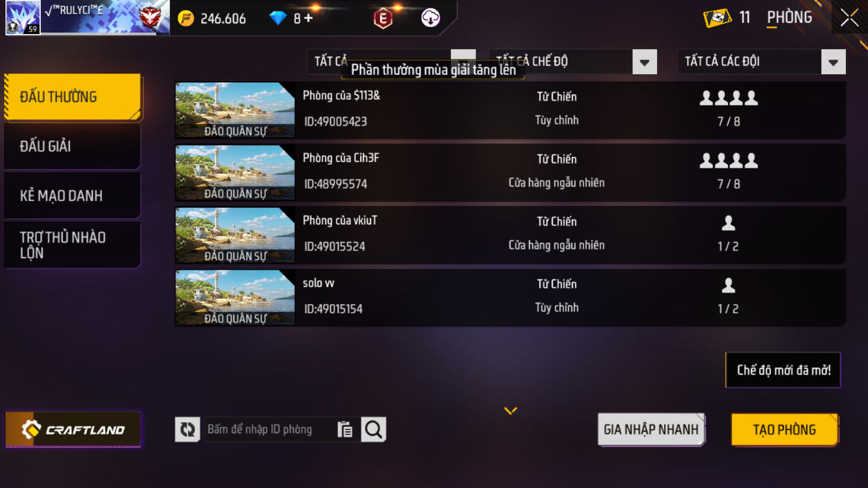
Task: Open the solo vv room thumbnail
Action: pyautogui.click(x=235, y=298)
